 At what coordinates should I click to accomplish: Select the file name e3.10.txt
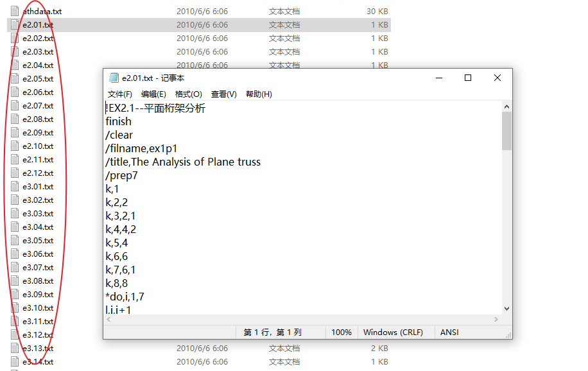coord(38,308)
